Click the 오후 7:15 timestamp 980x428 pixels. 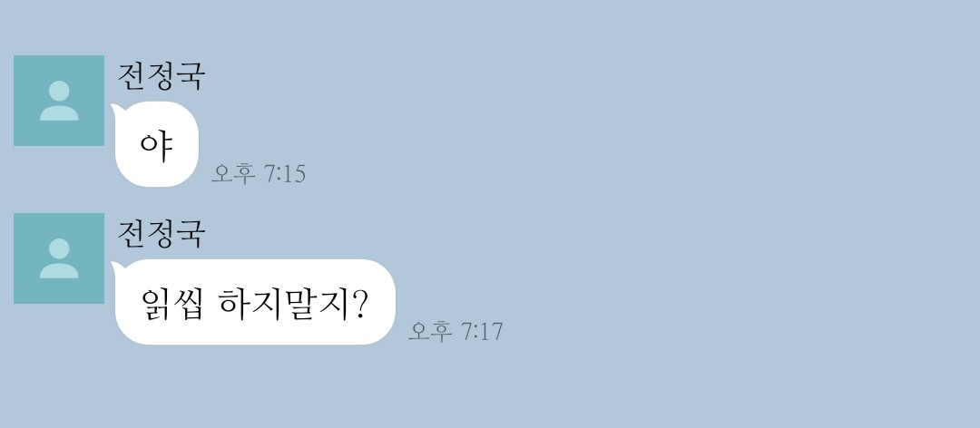(258, 174)
